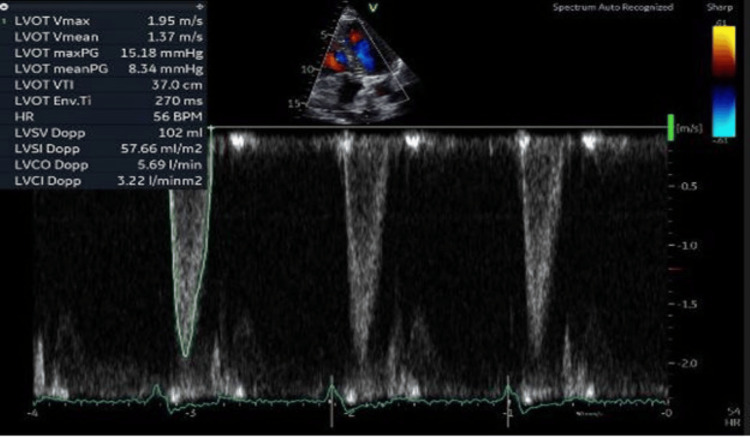Click the 15.18 mmHg max gradient value

[162, 53]
